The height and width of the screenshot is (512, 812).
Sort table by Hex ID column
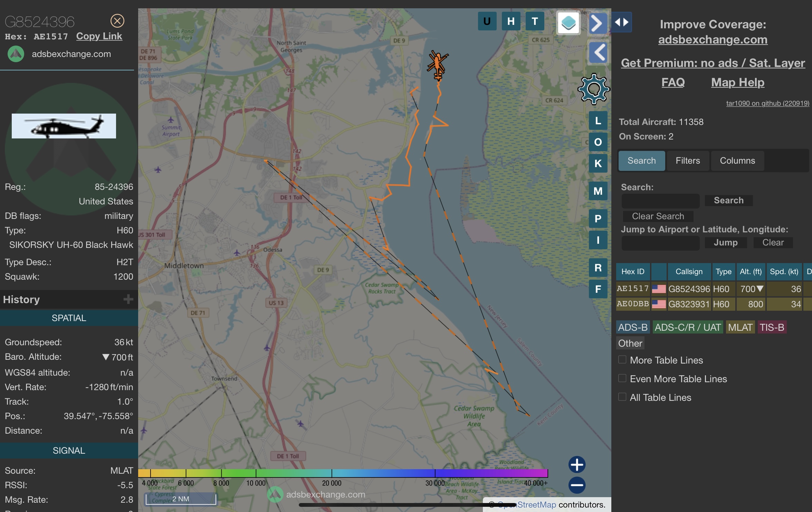[x=633, y=272]
